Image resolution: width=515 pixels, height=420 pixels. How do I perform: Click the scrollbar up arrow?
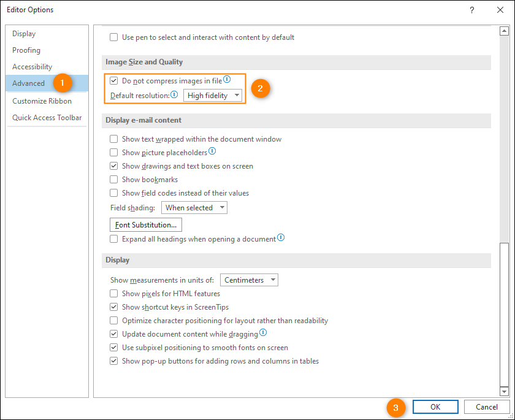pyautogui.click(x=505, y=29)
